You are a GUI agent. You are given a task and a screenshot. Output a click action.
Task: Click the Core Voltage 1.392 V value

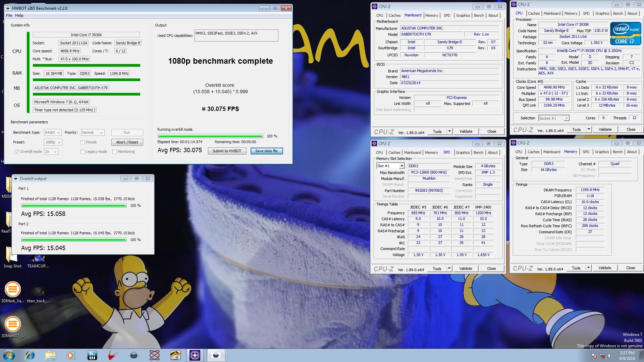pos(596,43)
